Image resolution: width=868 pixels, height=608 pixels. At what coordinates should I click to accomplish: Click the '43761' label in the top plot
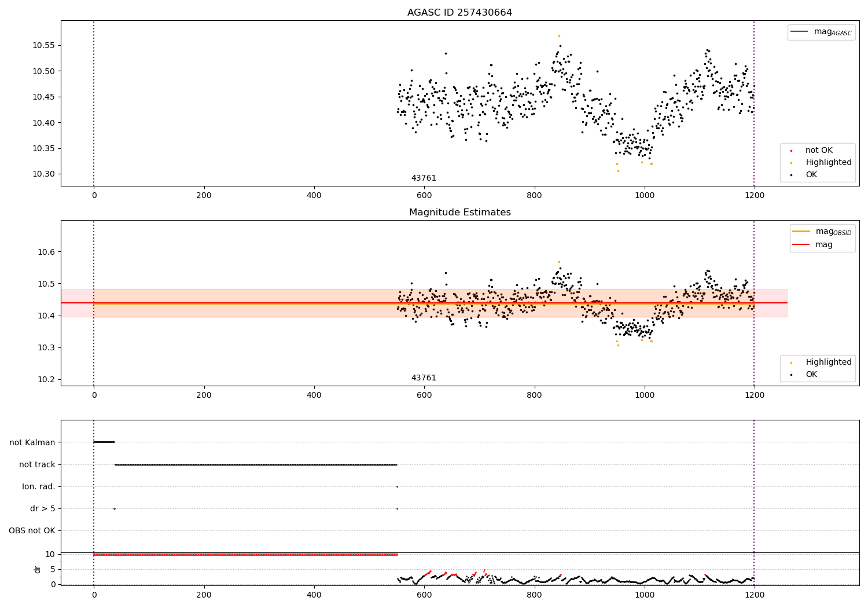(424, 178)
